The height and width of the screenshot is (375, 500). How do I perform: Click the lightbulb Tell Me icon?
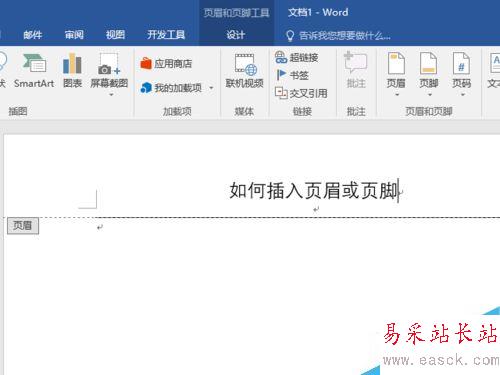[x=290, y=35]
